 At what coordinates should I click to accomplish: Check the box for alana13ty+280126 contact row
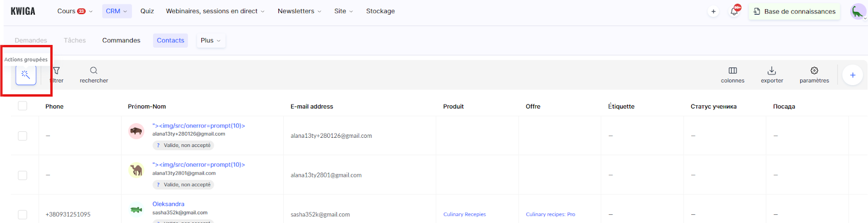[x=22, y=136]
